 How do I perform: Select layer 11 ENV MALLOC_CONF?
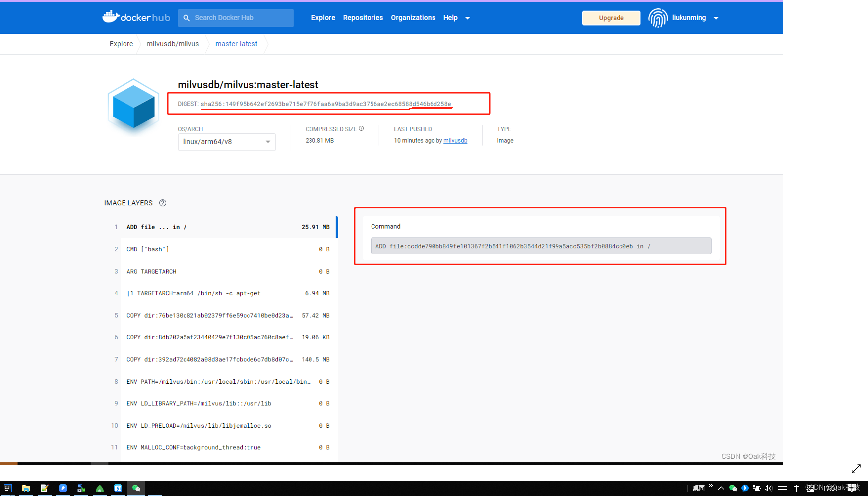221,448
